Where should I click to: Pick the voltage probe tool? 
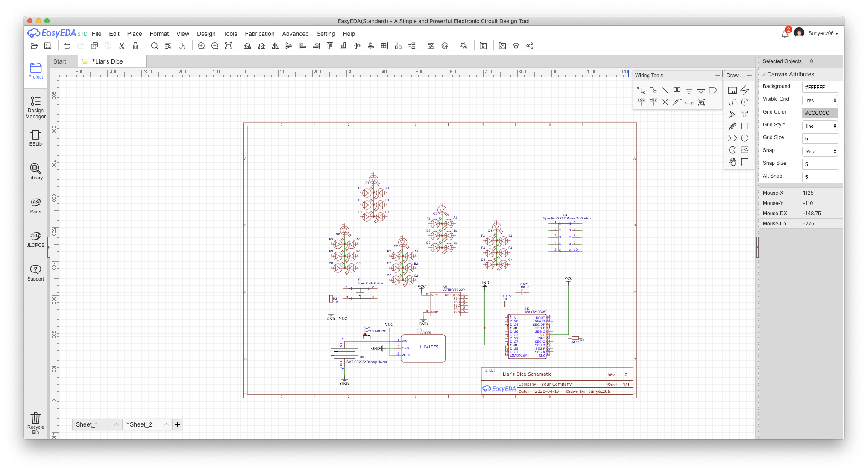(677, 102)
